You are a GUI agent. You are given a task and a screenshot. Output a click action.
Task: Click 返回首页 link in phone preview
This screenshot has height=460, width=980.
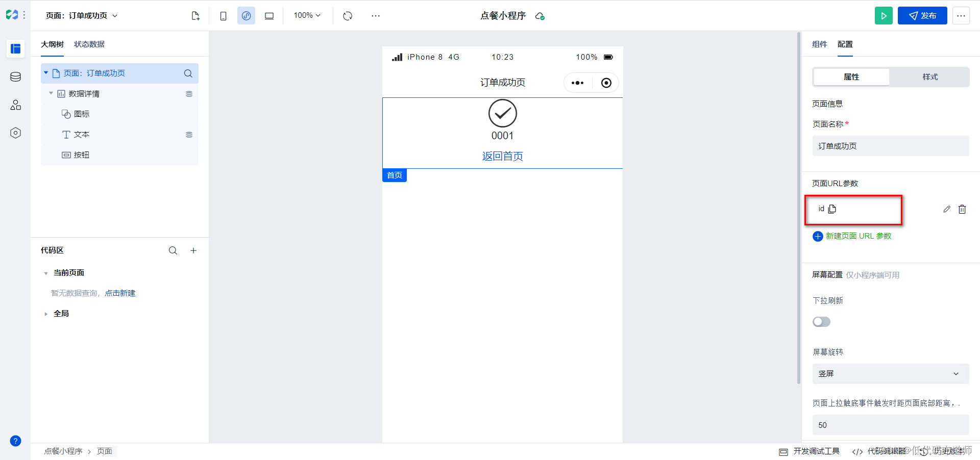[503, 156]
